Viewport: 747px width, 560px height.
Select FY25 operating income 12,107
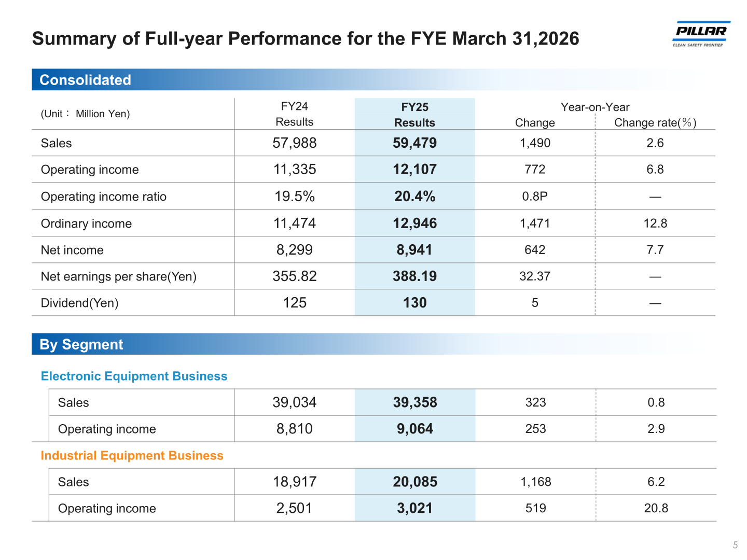pos(415,170)
